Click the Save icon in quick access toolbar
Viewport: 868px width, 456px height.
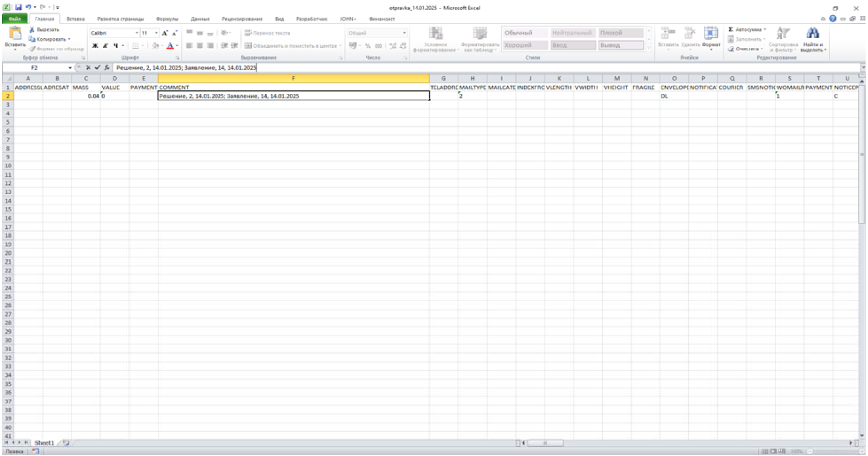coord(19,7)
